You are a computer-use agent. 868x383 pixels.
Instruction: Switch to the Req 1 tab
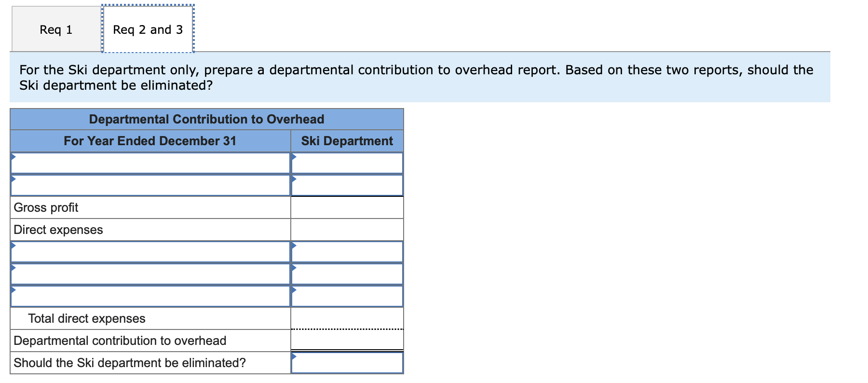[x=56, y=29]
